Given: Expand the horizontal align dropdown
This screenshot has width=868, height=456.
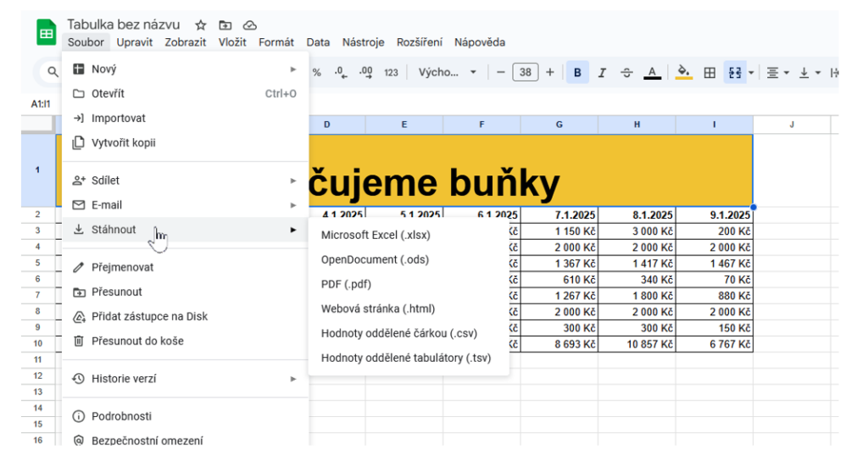Looking at the screenshot, I should pyautogui.click(x=777, y=73).
